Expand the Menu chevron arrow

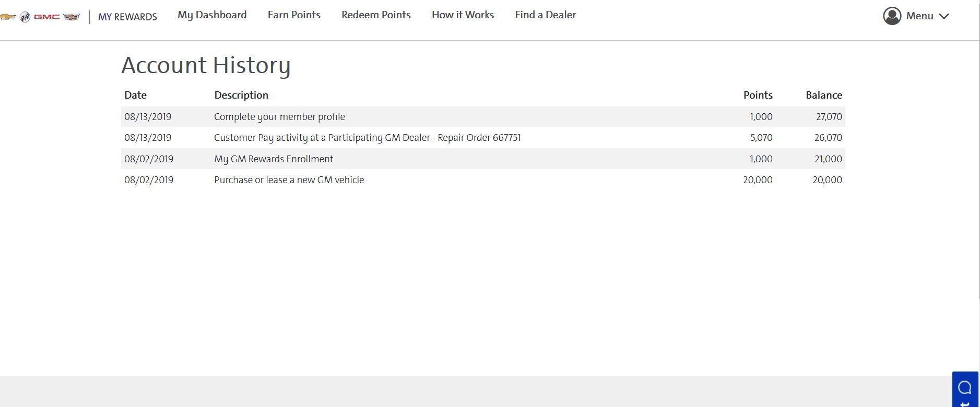coord(943,16)
